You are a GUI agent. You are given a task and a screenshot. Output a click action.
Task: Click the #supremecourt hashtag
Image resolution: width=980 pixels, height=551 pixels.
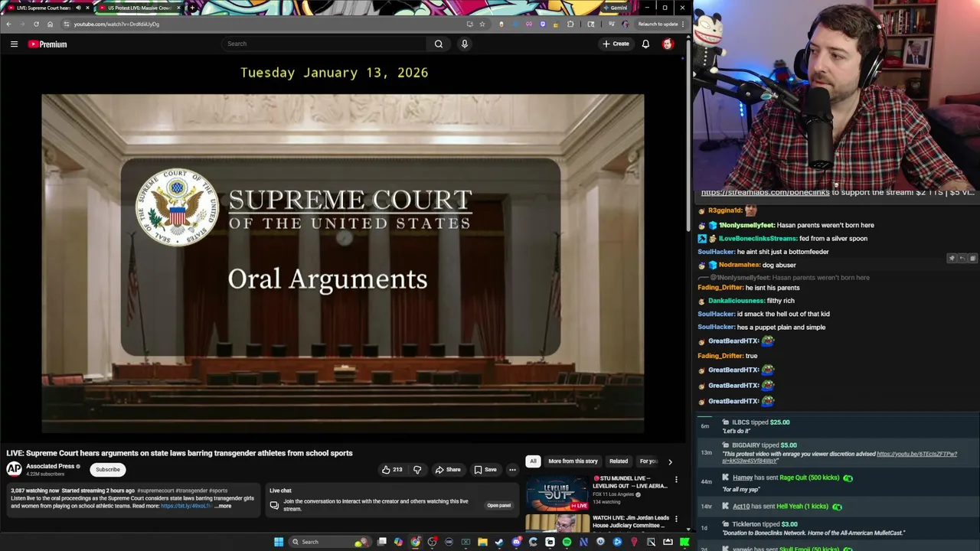[x=155, y=491]
